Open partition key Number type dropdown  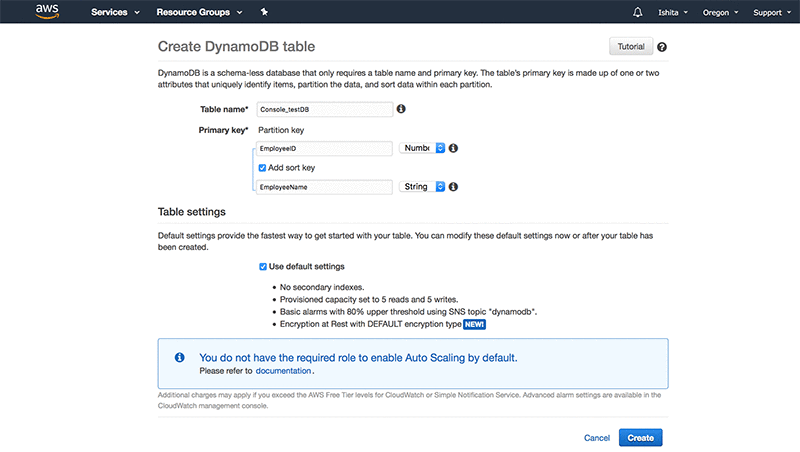point(422,148)
